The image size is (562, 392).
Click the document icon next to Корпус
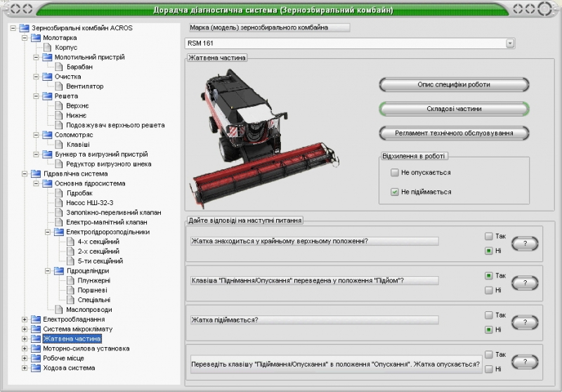[48, 47]
